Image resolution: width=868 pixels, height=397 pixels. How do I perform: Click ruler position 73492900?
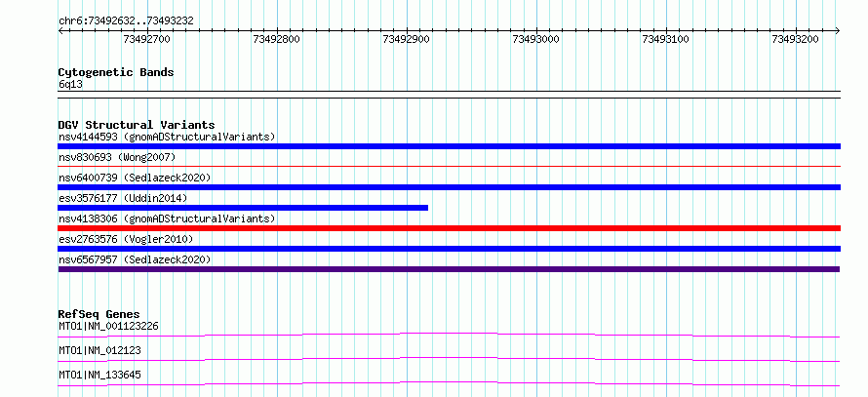tap(407, 39)
